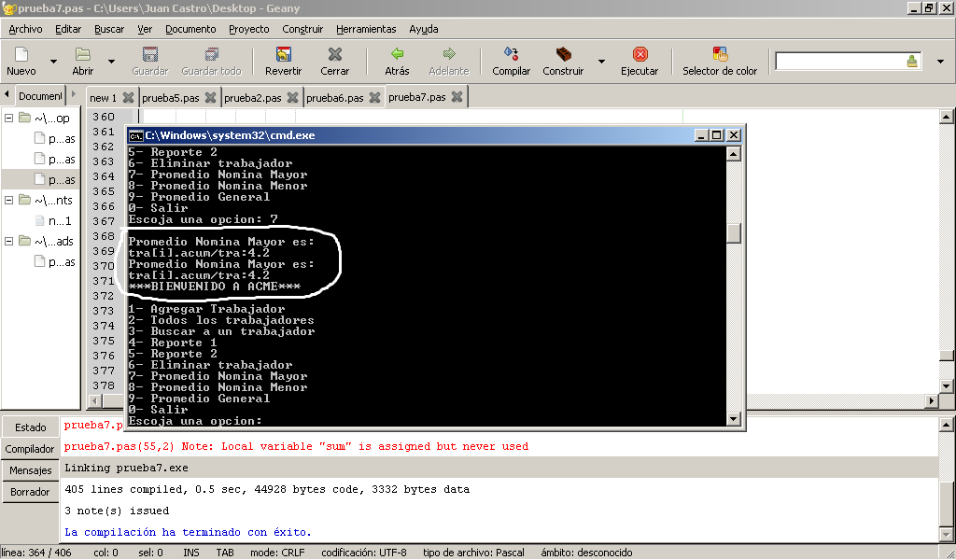Compile code with the Compilar icon
Viewport: 956px width, 560px height.
click(511, 54)
